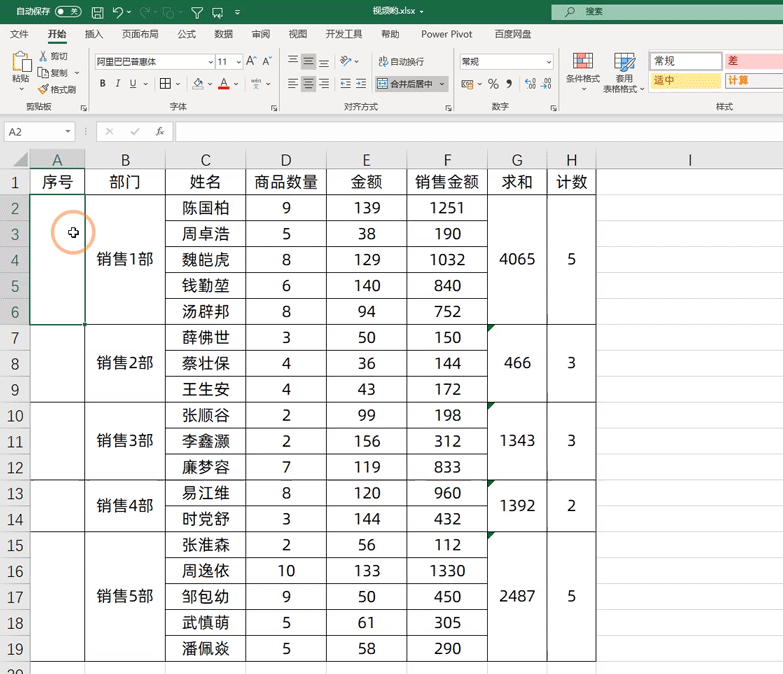Click the search magnifier icon
The height and width of the screenshot is (674, 783).
pyautogui.click(x=570, y=11)
